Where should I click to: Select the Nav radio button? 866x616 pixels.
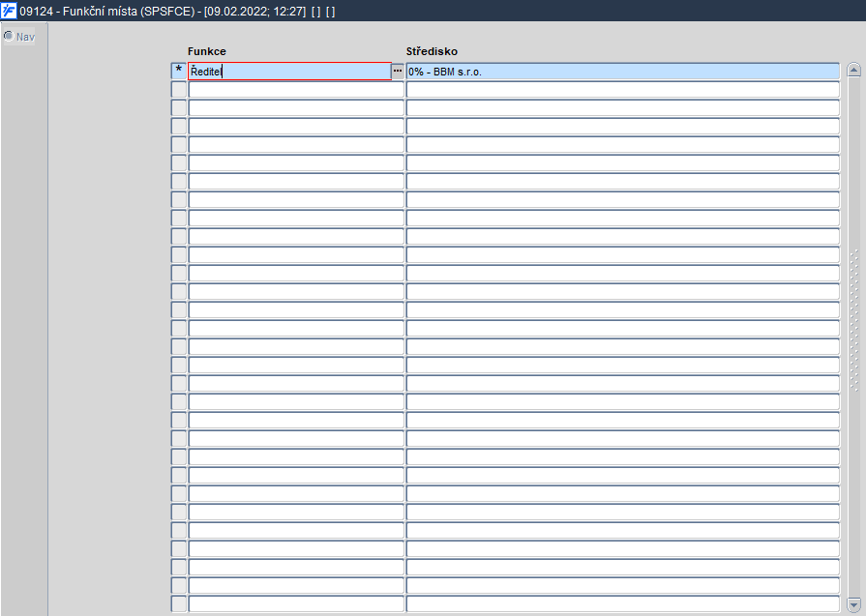(9, 36)
